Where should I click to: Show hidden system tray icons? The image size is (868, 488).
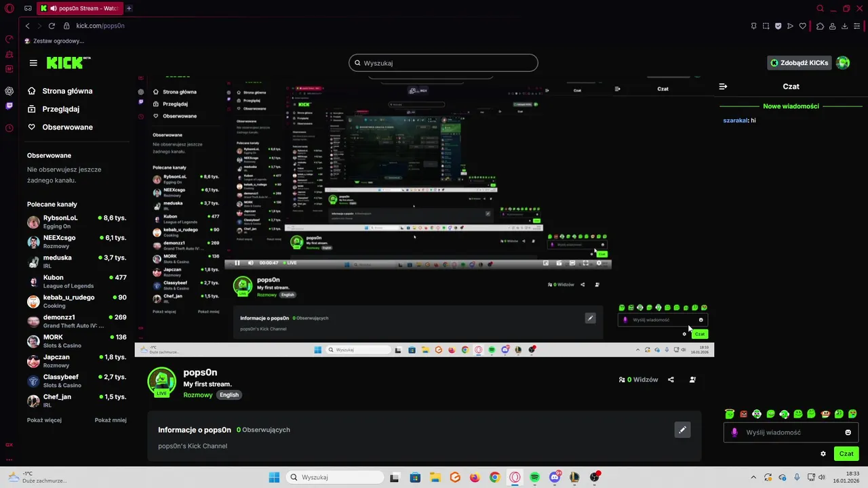[x=753, y=477]
